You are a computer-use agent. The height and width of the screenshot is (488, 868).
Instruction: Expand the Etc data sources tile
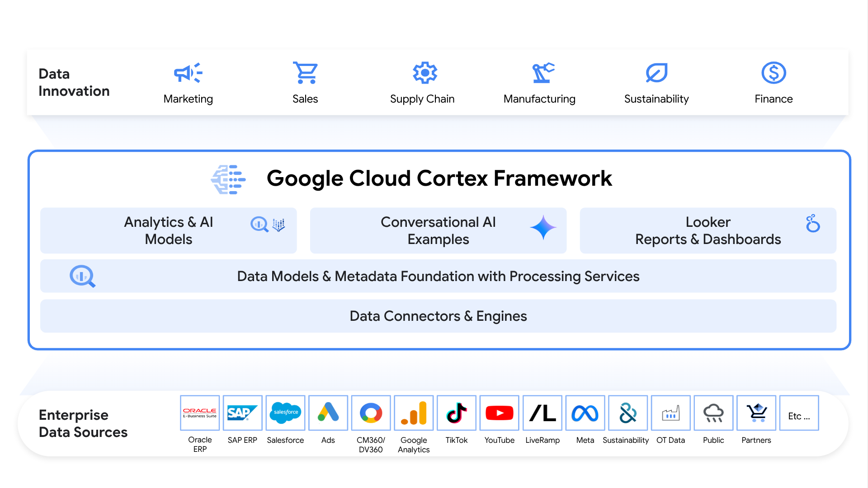(799, 413)
